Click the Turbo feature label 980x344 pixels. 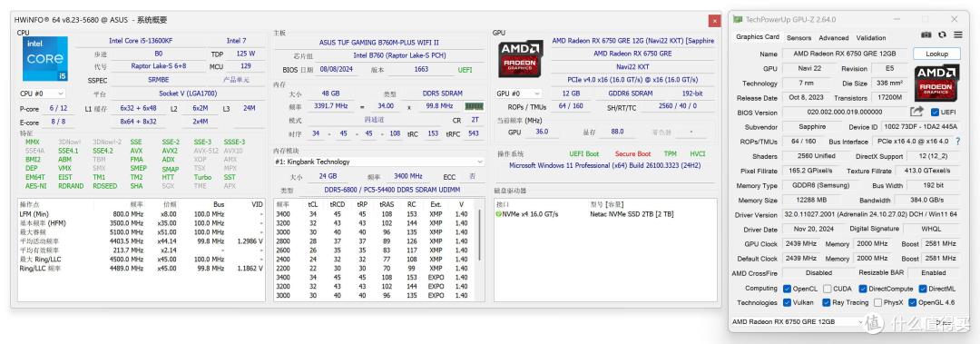[x=202, y=177]
